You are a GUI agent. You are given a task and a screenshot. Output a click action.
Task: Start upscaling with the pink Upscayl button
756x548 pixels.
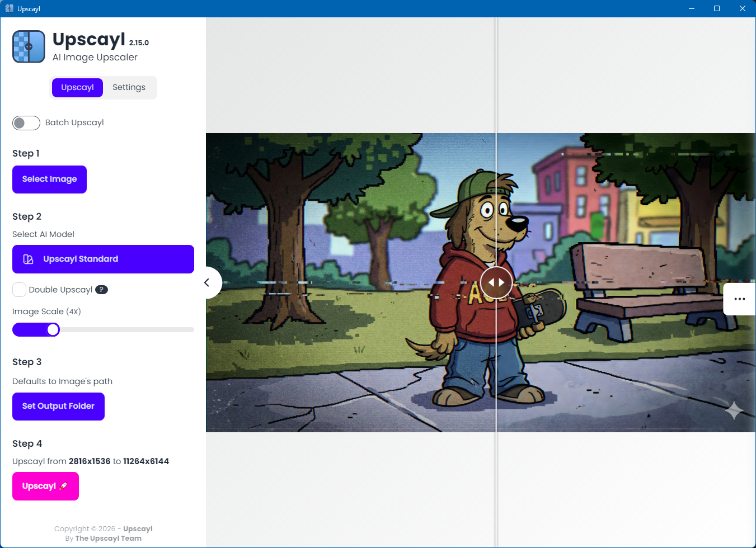pos(45,486)
